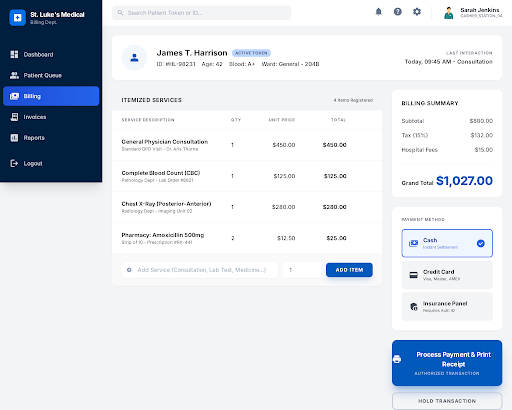The height and width of the screenshot is (410, 512).
Task: Click the ADD ITEM button
Action: (x=349, y=270)
